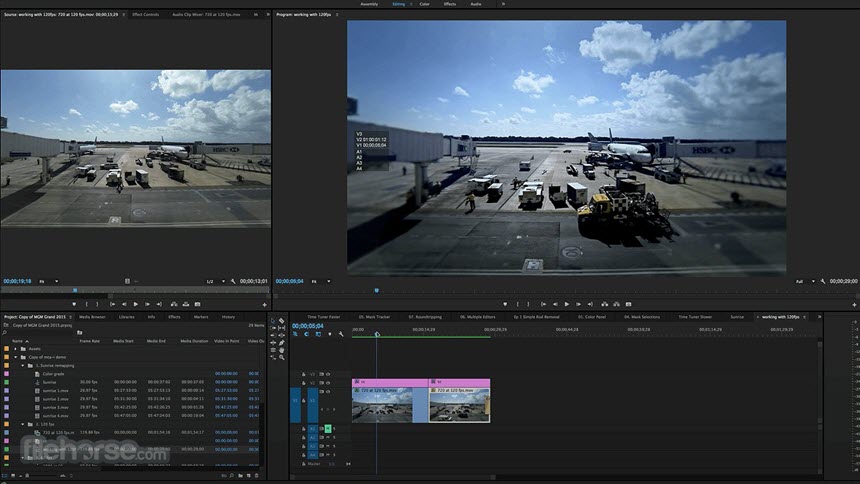Click the second 720 at 120 fps.mov clip
Viewport: 860px width, 484px height.
(460, 404)
